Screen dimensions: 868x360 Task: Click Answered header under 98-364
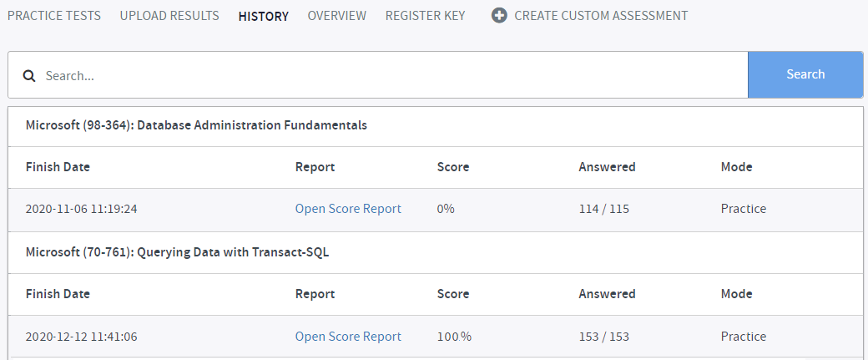[x=608, y=167]
